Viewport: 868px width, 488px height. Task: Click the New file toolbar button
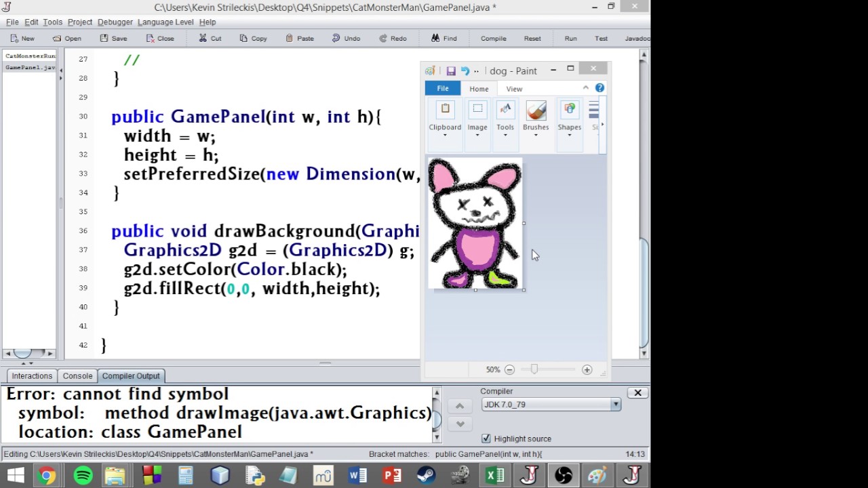pos(22,39)
